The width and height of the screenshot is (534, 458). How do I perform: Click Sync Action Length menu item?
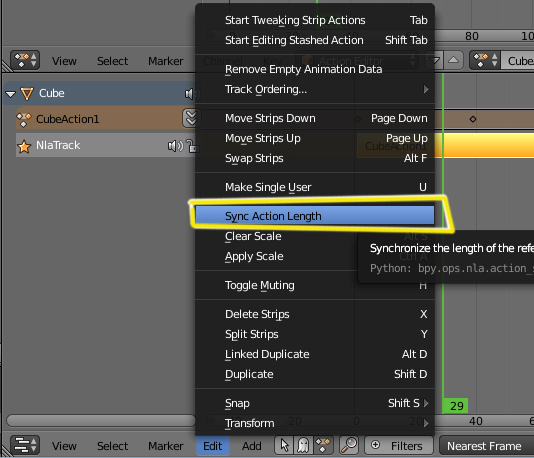(x=315, y=216)
